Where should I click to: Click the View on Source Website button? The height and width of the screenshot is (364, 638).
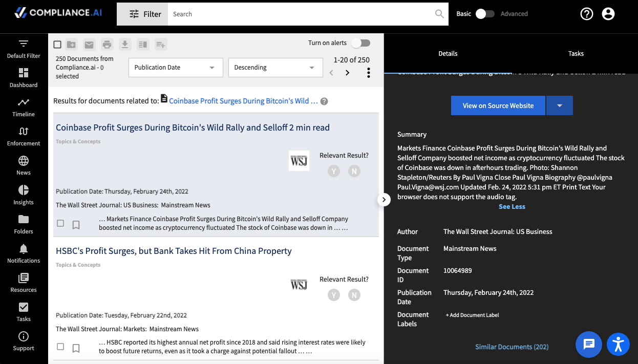(x=498, y=105)
